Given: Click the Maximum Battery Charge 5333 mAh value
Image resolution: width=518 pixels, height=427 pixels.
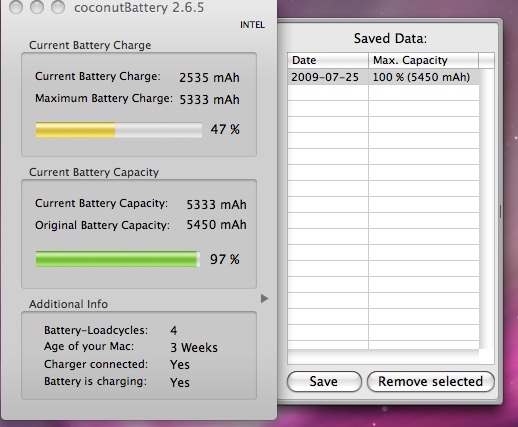Looking at the screenshot, I should [209, 100].
